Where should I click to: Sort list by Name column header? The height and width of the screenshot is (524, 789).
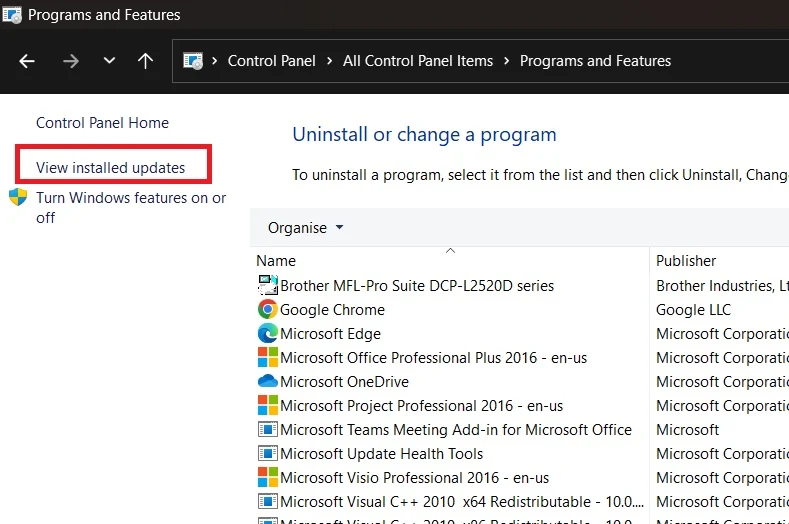pyautogui.click(x=276, y=261)
